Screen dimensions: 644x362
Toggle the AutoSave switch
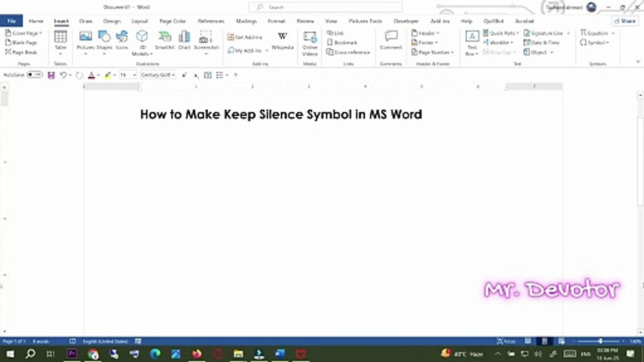[x=35, y=75]
